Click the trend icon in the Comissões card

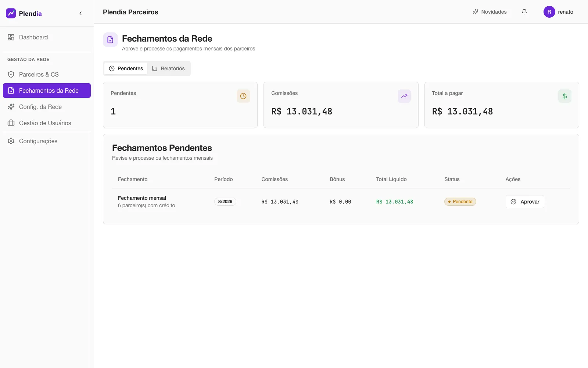404,96
